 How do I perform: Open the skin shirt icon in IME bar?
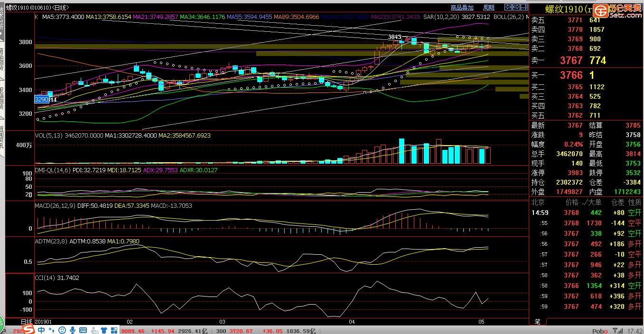pyautogui.click(x=103, y=330)
